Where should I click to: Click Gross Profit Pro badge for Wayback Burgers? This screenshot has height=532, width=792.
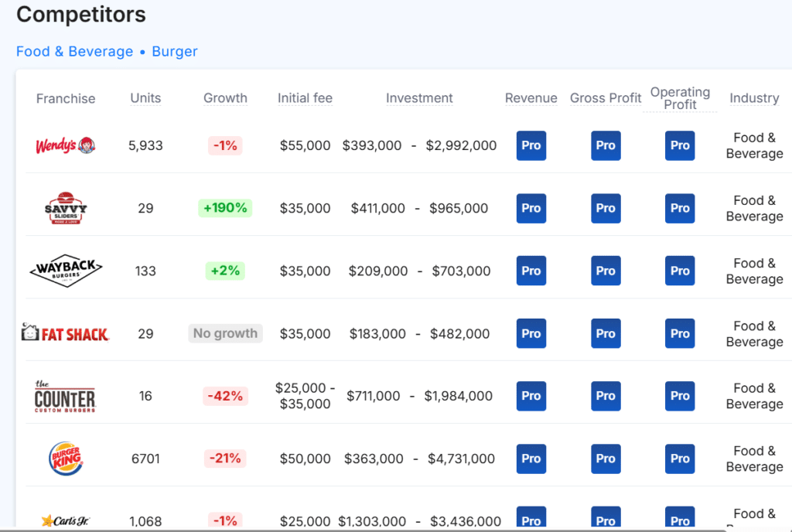click(x=606, y=271)
